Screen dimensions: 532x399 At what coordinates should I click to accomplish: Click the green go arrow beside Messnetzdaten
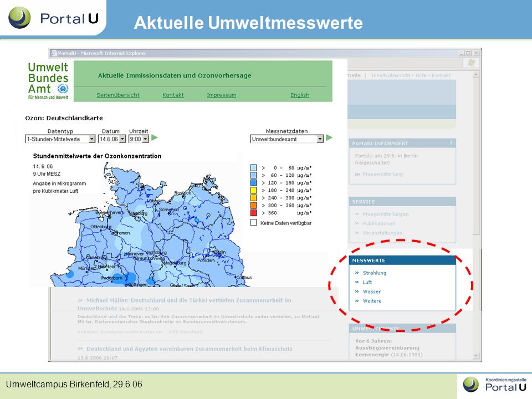point(329,138)
